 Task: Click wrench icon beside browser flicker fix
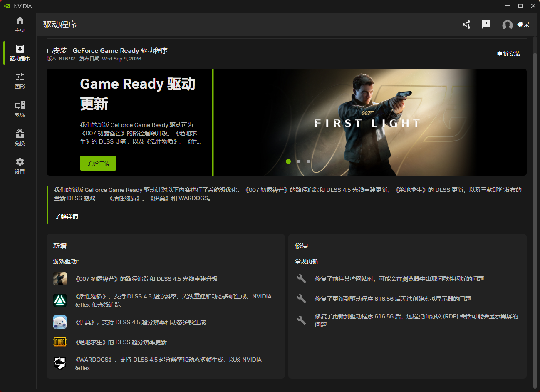[302, 279]
